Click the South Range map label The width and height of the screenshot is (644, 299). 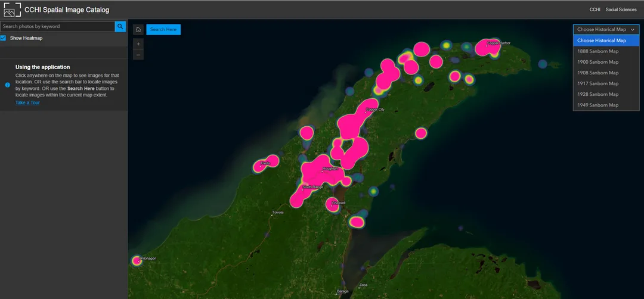(314, 187)
